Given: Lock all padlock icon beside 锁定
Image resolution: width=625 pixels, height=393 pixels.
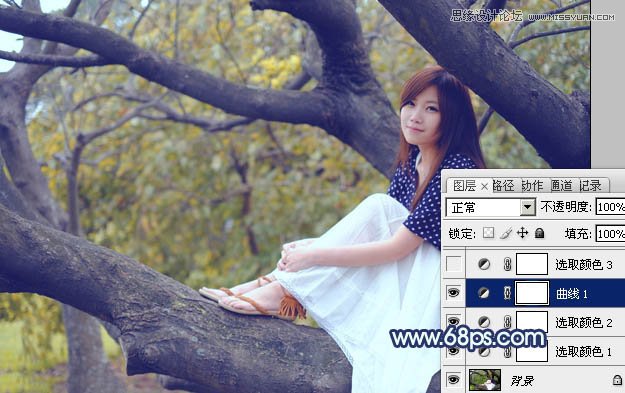Looking at the screenshot, I should [x=539, y=233].
